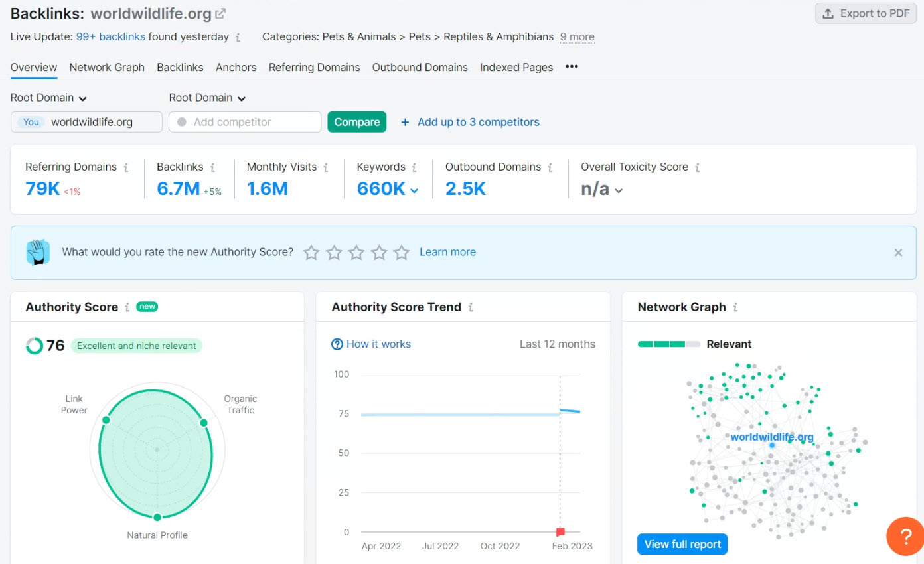924x564 pixels.
Task: Click the info icon beside Backlinks metric
Action: coord(212,167)
